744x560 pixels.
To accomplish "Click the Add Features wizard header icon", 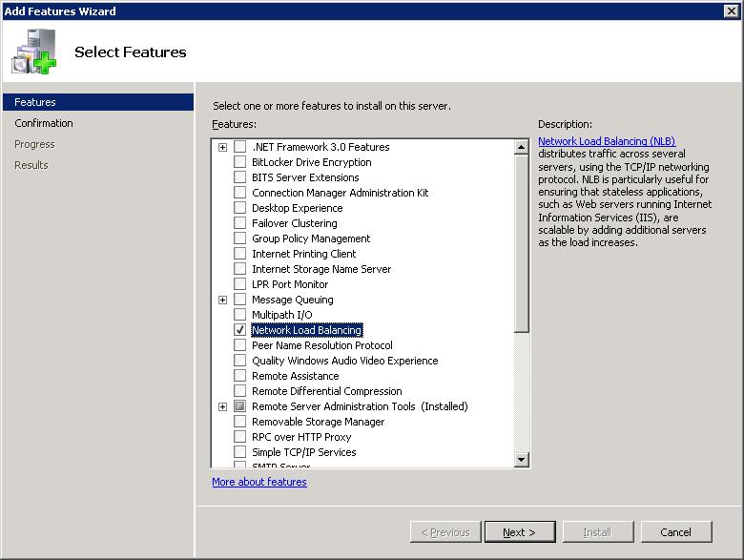I will [34, 52].
